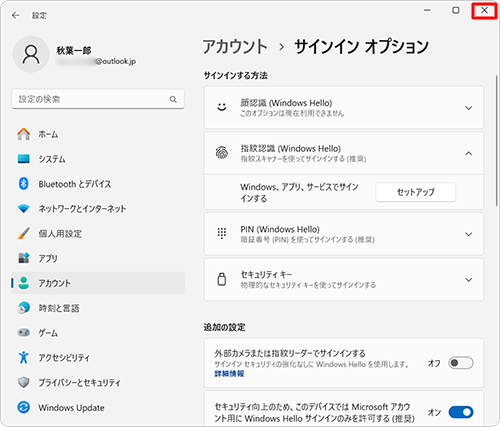
Task: Select 個人用設定 in the sidebar
Action: click(x=98, y=233)
